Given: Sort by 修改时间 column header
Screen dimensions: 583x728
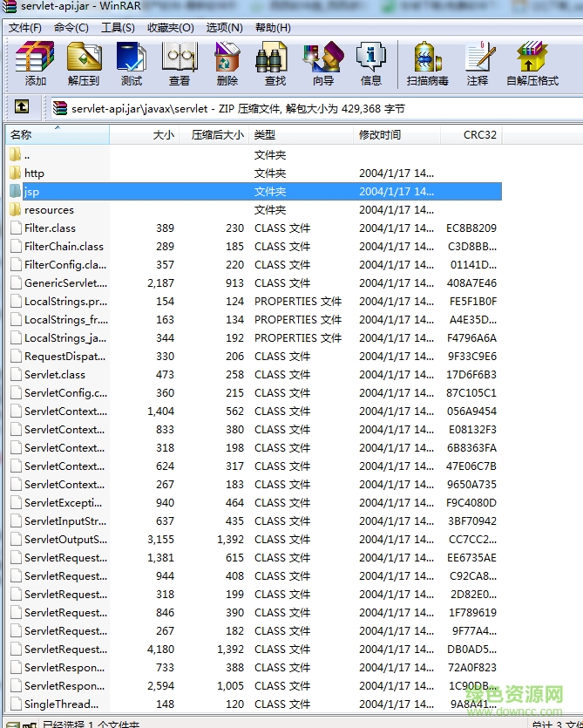Looking at the screenshot, I should point(397,134).
